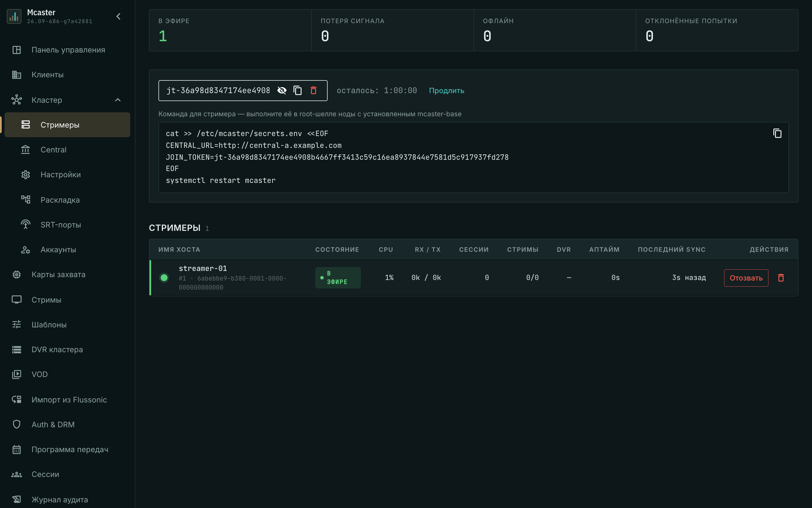Select Стримеры in the sidebar
Screen dimensions: 812x508
click(x=67, y=125)
